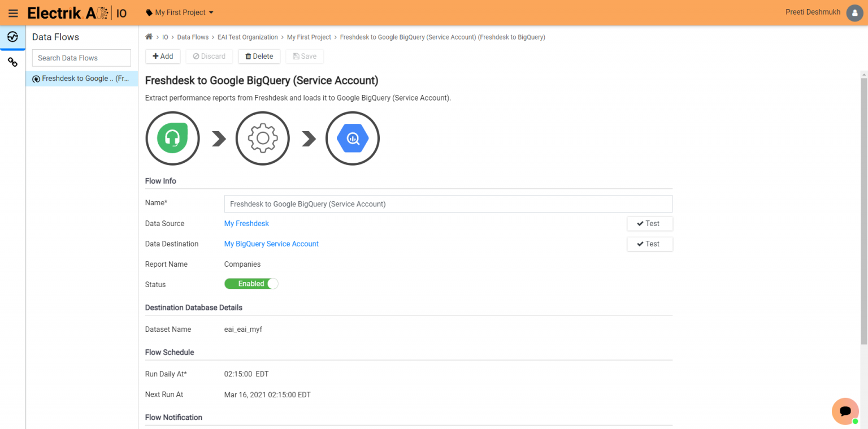Open the hamburger menu next to Electrik AI logo
Image resolution: width=868 pixels, height=429 pixels.
pos(13,12)
